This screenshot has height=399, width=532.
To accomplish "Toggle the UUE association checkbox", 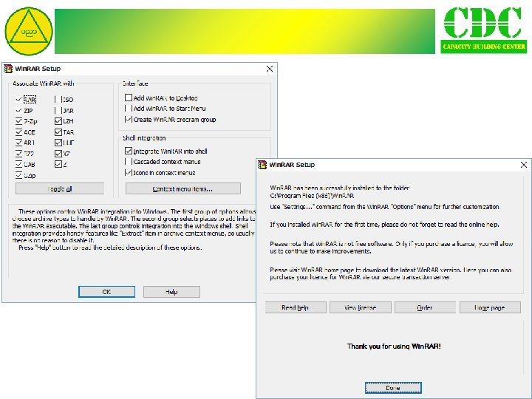I will (x=58, y=143).
